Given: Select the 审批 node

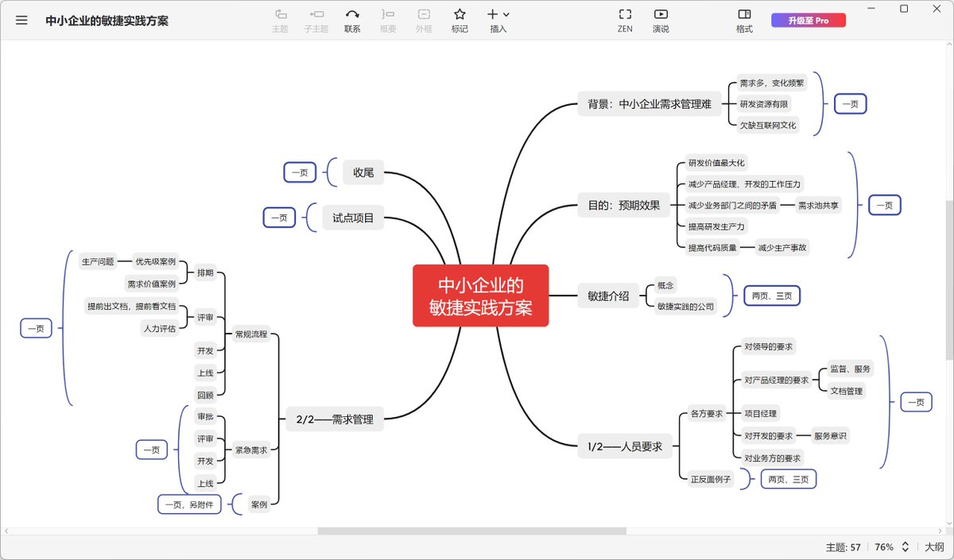Looking at the screenshot, I should [205, 416].
